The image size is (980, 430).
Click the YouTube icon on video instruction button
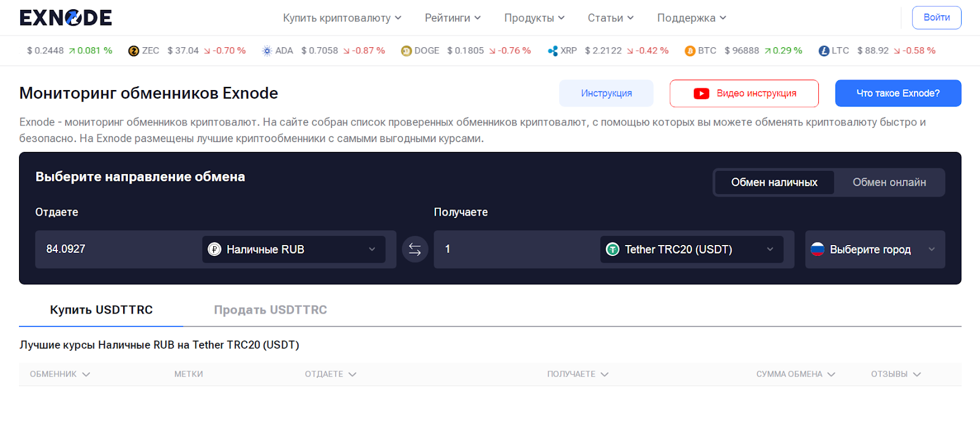pyautogui.click(x=701, y=93)
